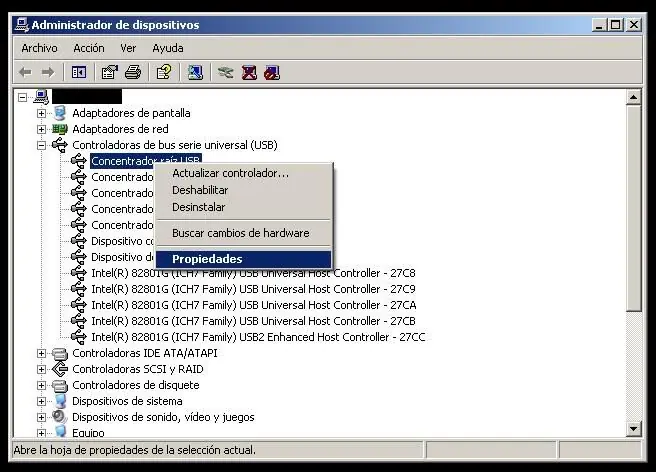
Task: Expand Adaptadores de red node
Action: [x=41, y=129]
